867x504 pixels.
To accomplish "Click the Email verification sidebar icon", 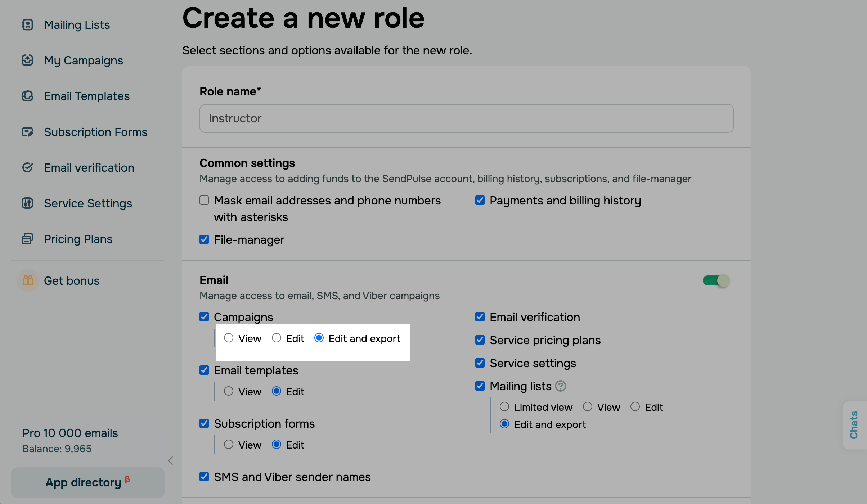I will (x=27, y=167).
